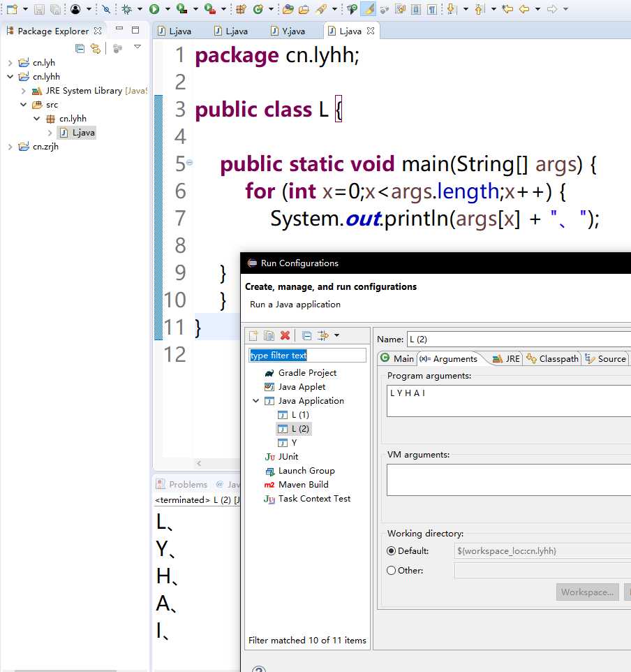The width and height of the screenshot is (631, 672).
Task: Click the New Java Package icon
Action: [x=241, y=9]
